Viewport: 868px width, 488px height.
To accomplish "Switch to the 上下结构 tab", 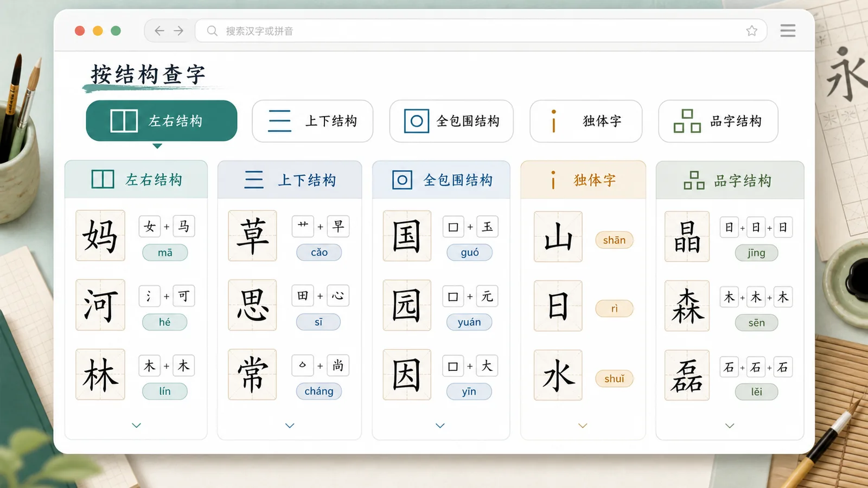I will click(x=312, y=121).
